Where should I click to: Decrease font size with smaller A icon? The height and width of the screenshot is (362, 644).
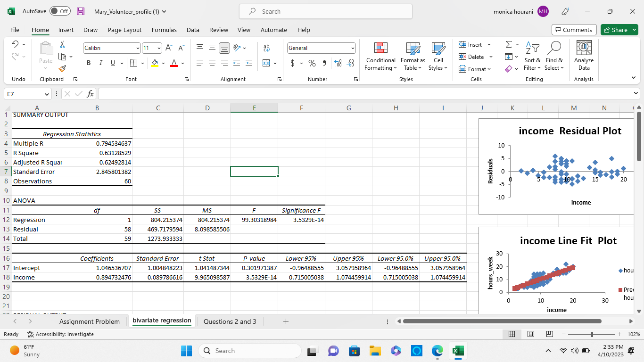click(182, 48)
